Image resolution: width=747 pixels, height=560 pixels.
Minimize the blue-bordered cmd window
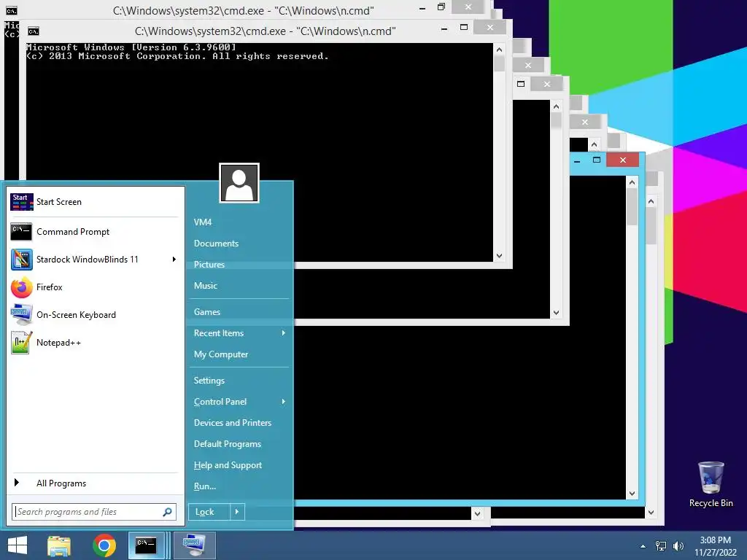pyautogui.click(x=578, y=160)
